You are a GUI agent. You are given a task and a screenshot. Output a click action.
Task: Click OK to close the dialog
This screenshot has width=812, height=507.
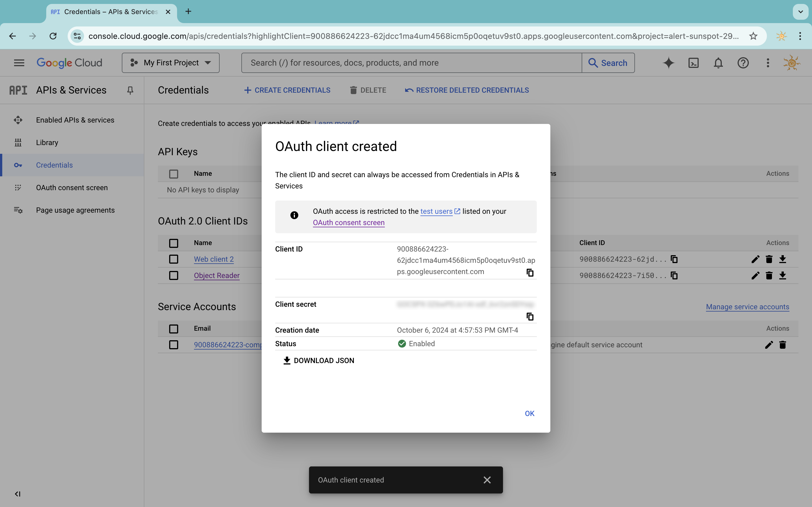click(x=529, y=413)
